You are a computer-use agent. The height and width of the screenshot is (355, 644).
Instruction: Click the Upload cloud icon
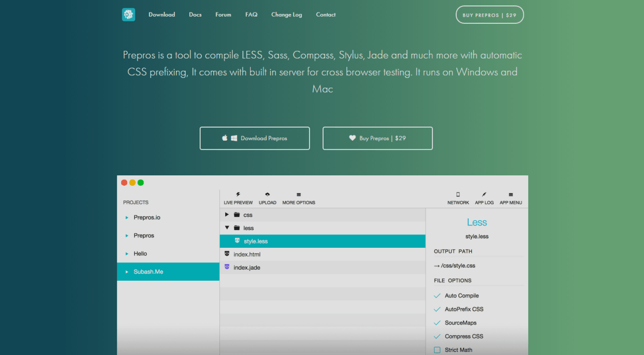[267, 194]
